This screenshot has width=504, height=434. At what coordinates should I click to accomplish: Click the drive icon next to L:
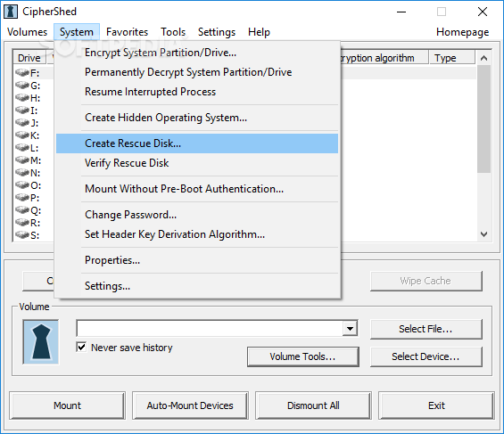[22, 148]
